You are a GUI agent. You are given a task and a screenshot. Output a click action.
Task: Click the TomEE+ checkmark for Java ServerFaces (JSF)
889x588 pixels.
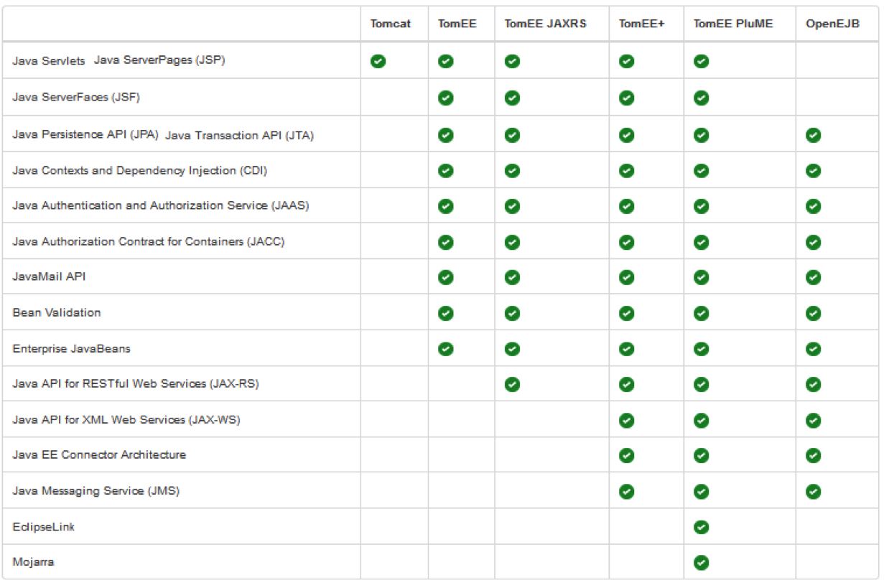(x=627, y=98)
